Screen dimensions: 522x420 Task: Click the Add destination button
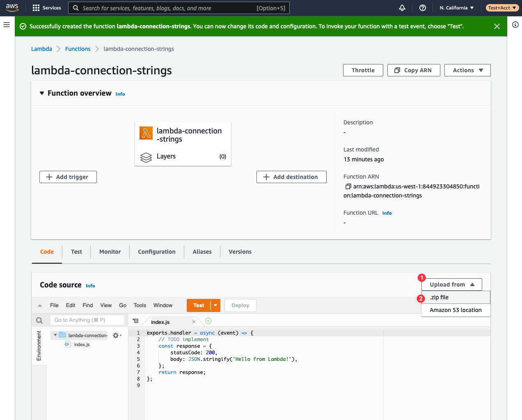click(x=291, y=177)
